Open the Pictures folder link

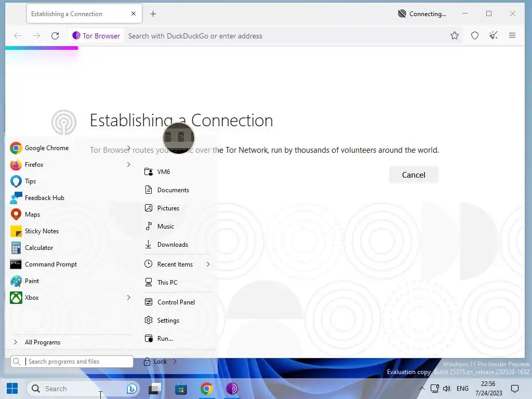[168, 208]
